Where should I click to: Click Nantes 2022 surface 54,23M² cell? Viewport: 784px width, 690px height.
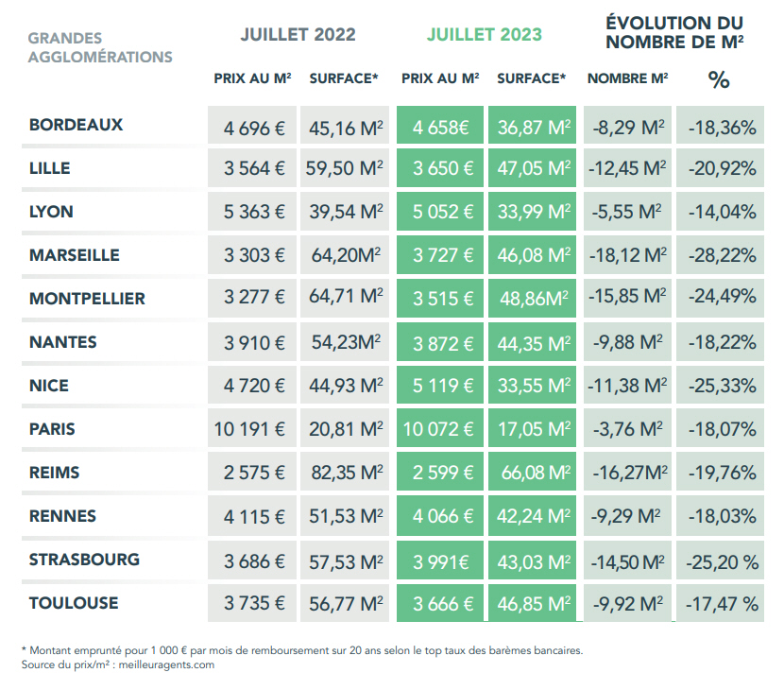coord(344,342)
